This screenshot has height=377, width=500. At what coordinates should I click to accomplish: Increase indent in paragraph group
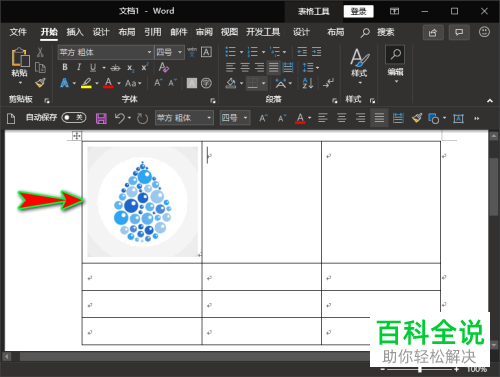[x=316, y=52]
